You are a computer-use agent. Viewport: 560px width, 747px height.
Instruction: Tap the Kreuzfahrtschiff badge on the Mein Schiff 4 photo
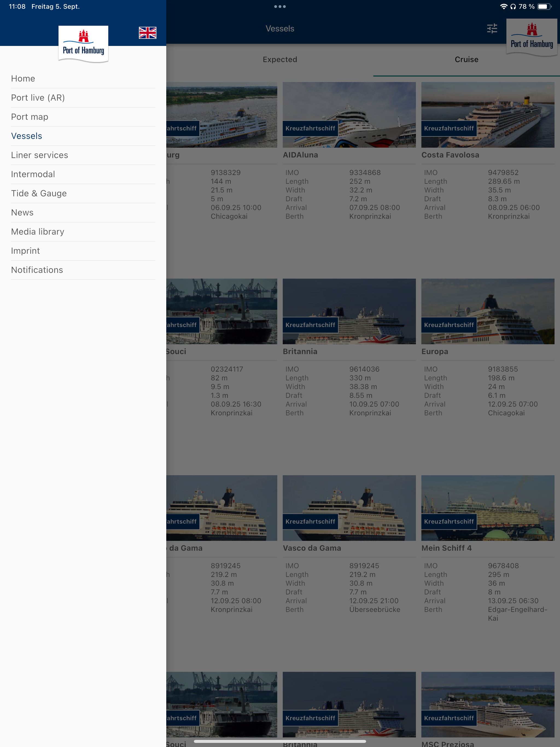pyautogui.click(x=449, y=521)
